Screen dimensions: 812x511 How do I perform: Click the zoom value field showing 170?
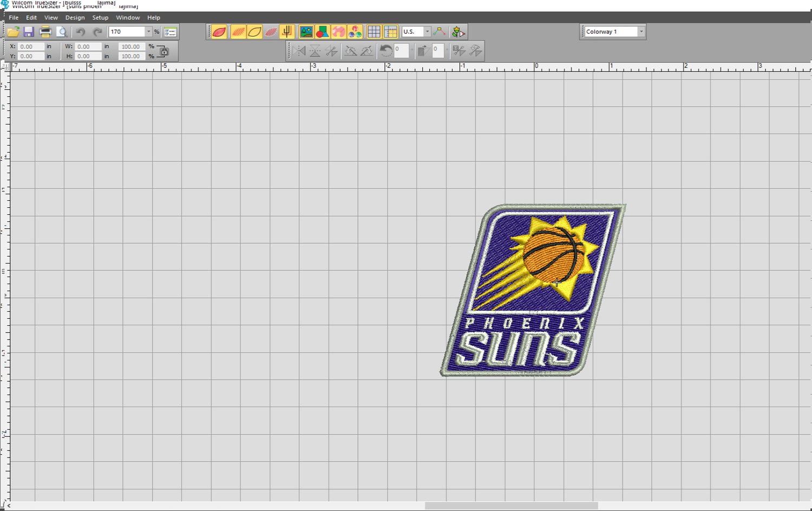[x=127, y=32]
